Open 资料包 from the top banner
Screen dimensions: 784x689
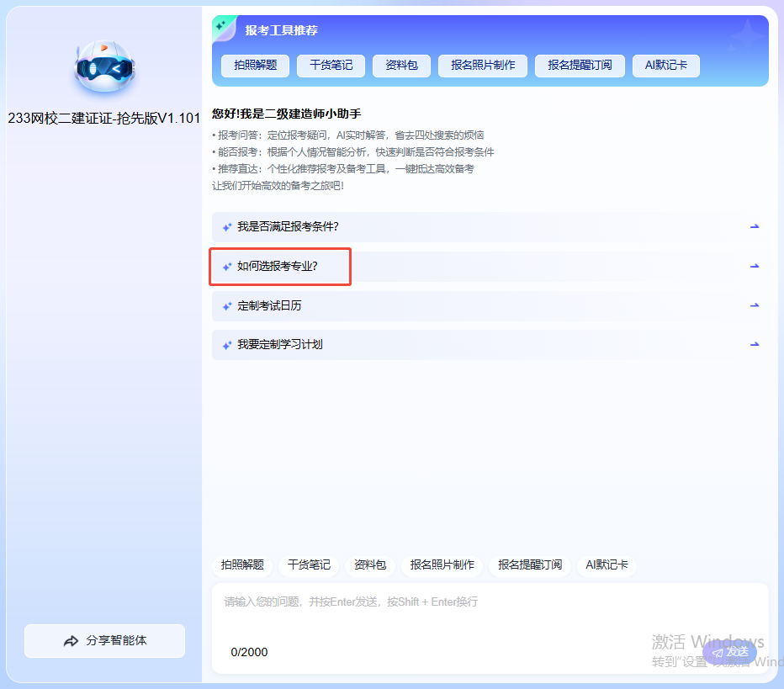pyautogui.click(x=401, y=66)
